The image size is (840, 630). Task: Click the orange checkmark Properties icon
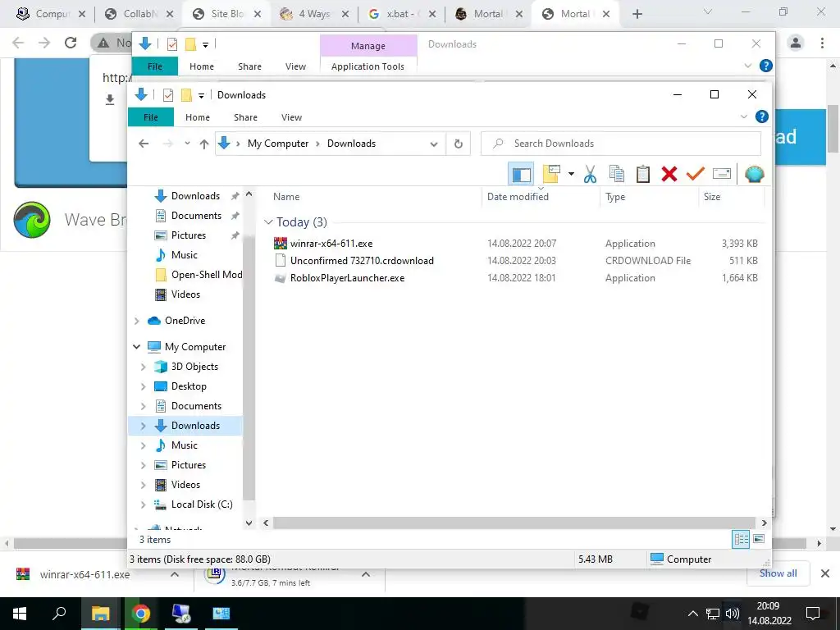696,174
